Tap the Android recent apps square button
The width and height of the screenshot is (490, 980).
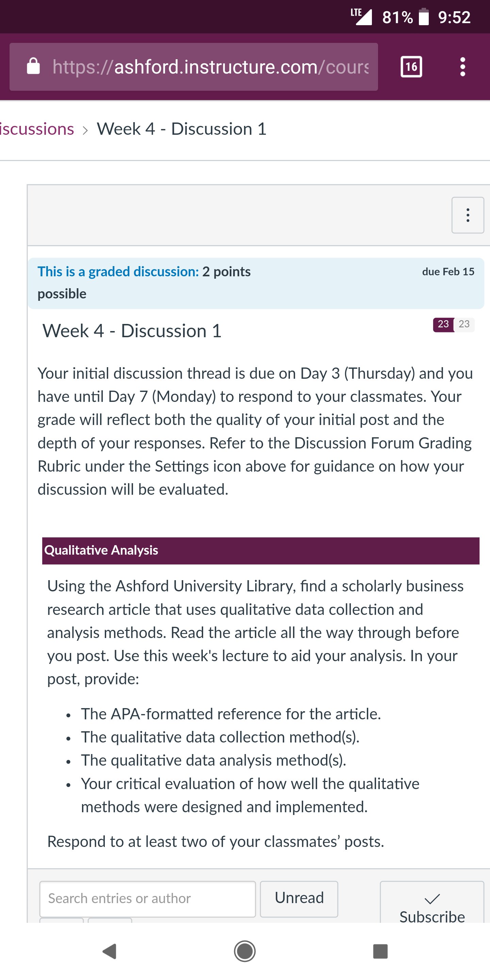380,951
